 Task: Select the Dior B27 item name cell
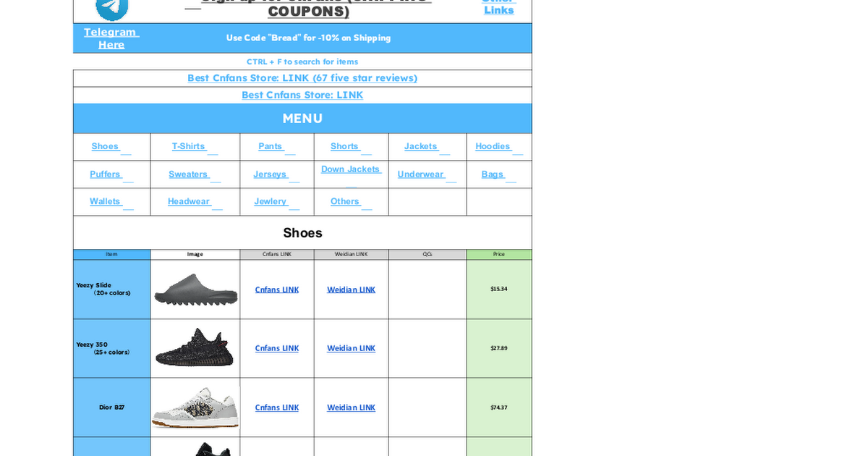[x=111, y=408]
